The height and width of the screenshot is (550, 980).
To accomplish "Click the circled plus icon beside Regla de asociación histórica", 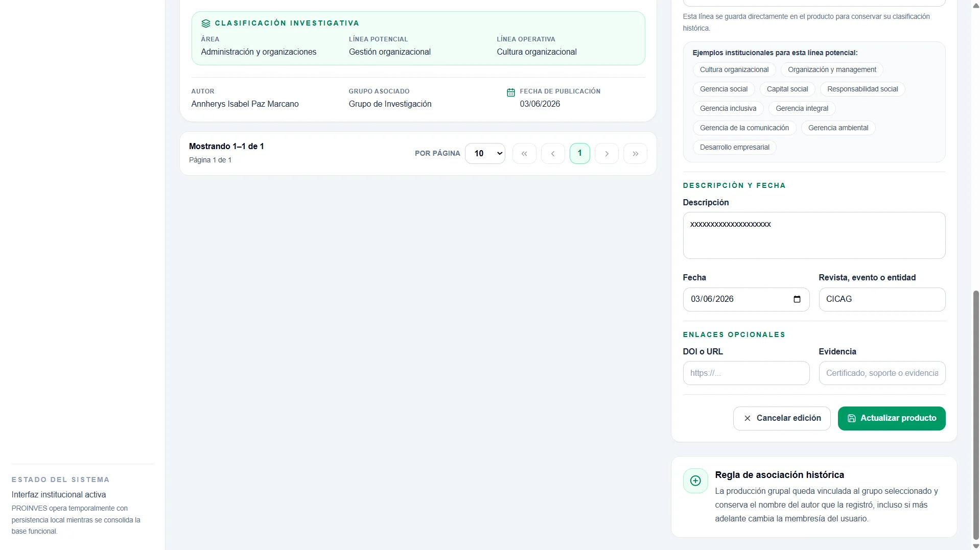I will pyautogui.click(x=695, y=481).
